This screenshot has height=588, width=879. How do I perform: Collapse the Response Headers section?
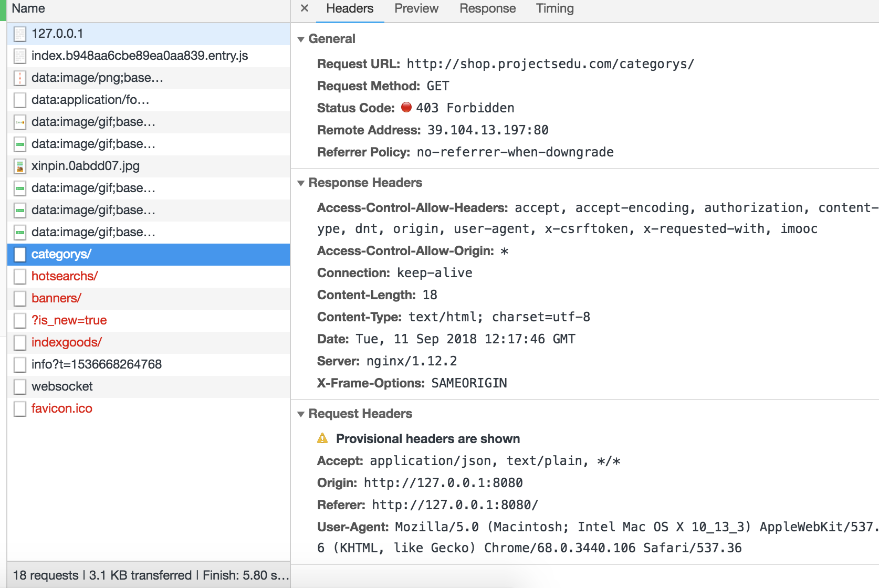(301, 183)
